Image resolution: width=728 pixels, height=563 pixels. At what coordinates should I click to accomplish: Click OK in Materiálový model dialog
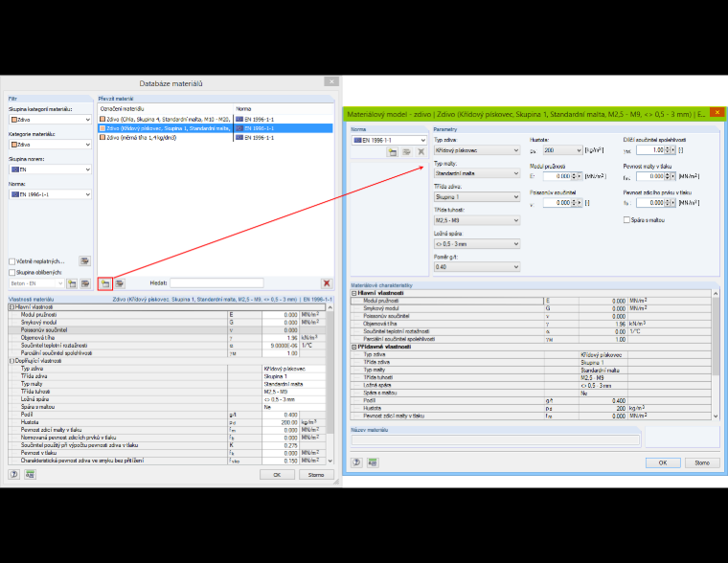[x=663, y=462]
